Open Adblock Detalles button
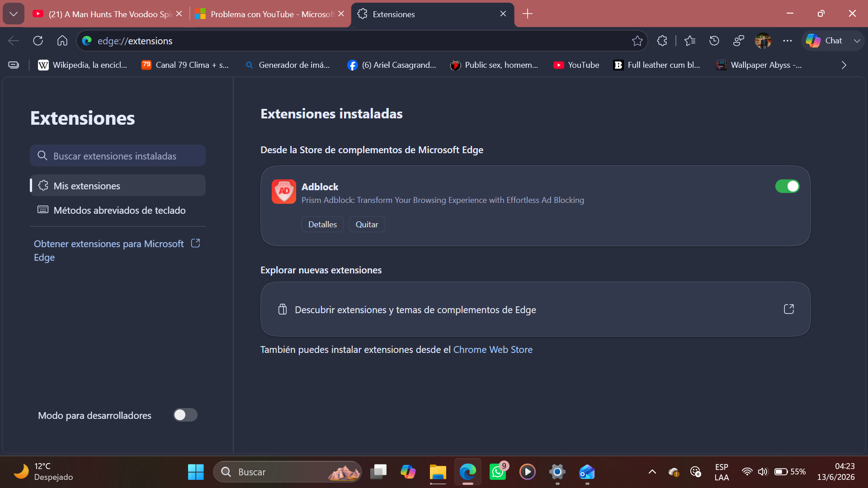The image size is (868, 488). 322,225
